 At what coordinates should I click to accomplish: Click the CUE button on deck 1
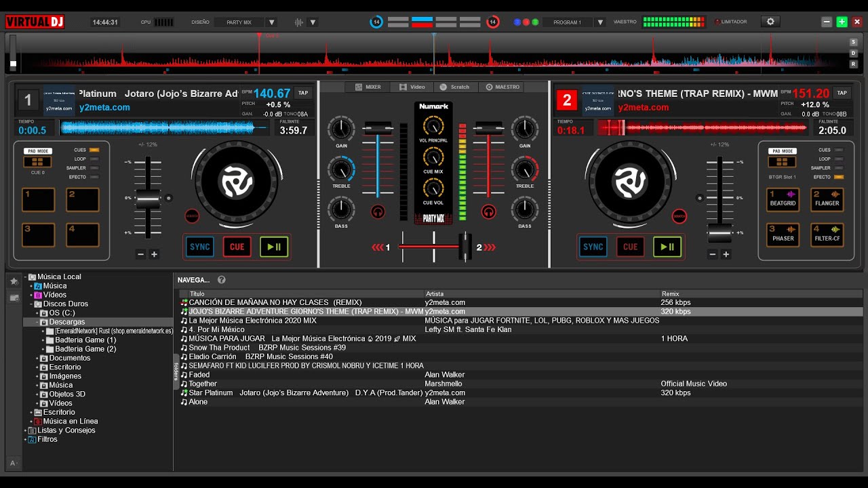point(237,247)
